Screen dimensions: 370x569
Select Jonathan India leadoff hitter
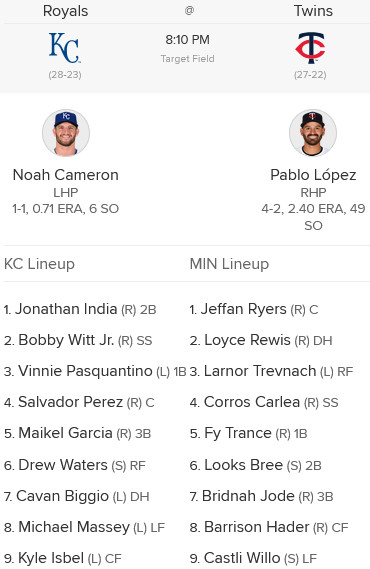coord(66,309)
